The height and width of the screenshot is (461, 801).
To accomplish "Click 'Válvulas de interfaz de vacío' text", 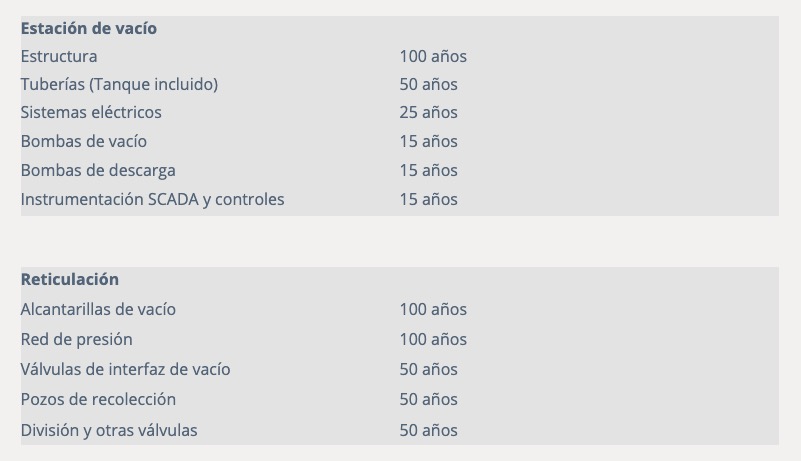I will pyautogui.click(x=125, y=370).
